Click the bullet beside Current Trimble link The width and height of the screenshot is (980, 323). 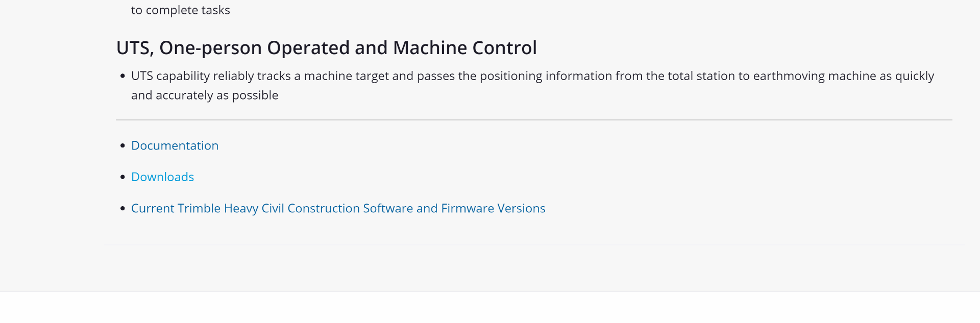click(x=122, y=209)
